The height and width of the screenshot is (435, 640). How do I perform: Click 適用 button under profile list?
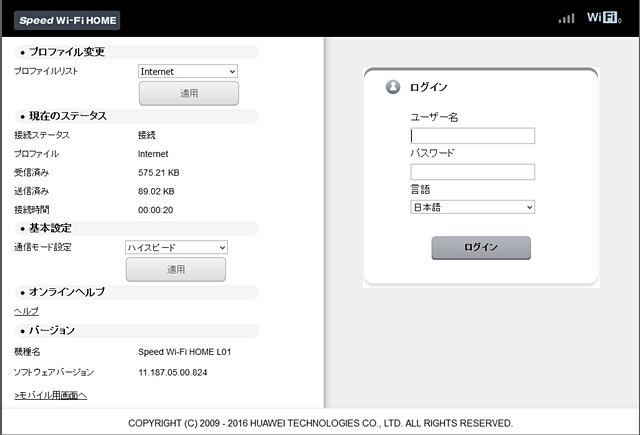pos(189,93)
